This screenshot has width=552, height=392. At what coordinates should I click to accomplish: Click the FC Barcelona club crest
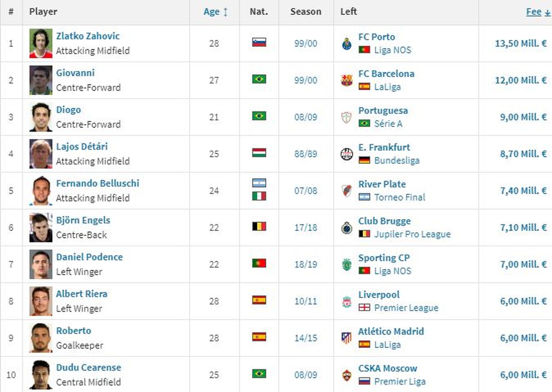coord(347,80)
